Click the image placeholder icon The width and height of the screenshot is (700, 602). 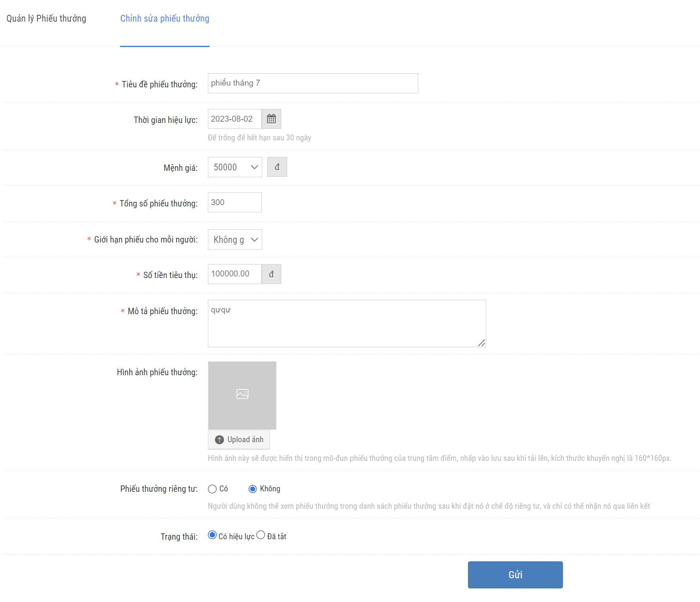pos(242,394)
